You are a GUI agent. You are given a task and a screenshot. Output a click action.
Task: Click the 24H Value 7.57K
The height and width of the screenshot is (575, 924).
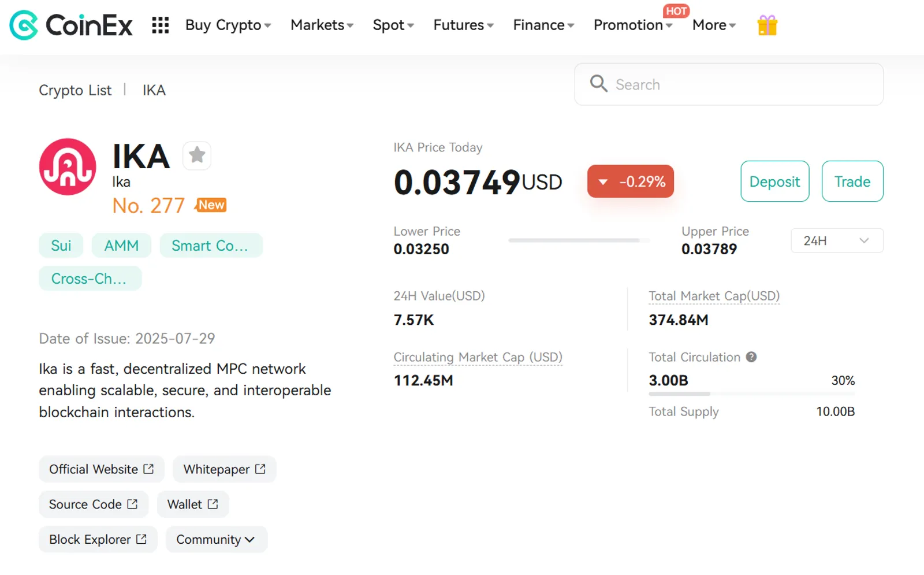(413, 320)
